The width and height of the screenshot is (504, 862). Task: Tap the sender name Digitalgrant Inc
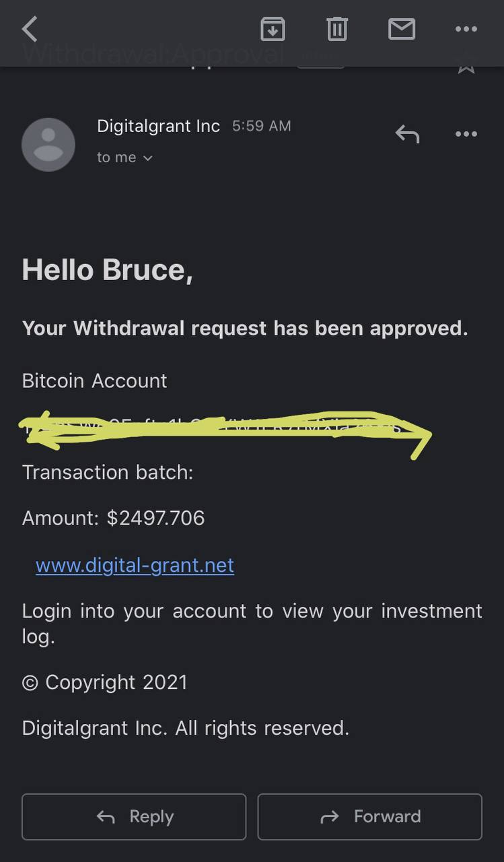[x=158, y=126]
